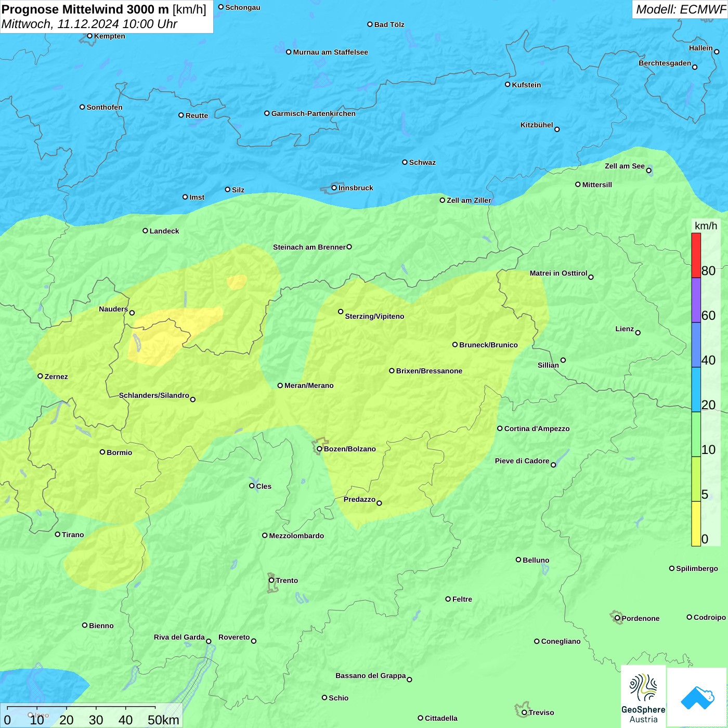Screen dimensions: 728x728
Task: Click the Kufstein map marker
Action: click(508, 84)
